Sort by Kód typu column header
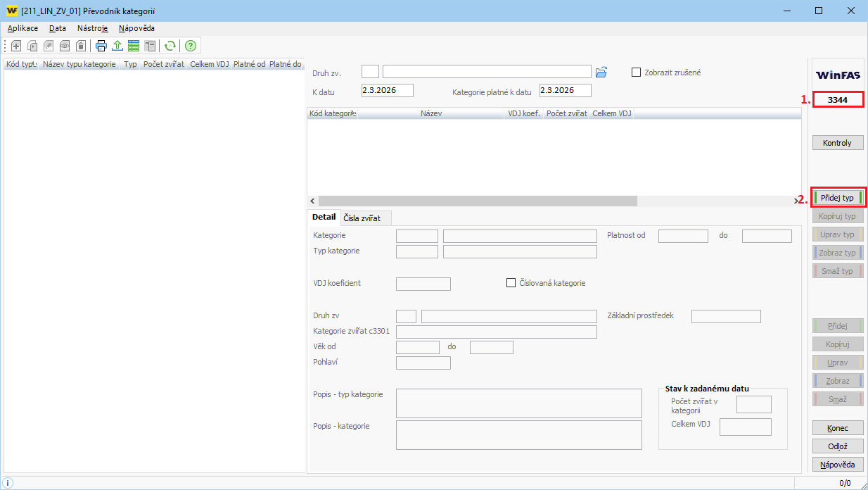868x490 pixels. (x=20, y=64)
